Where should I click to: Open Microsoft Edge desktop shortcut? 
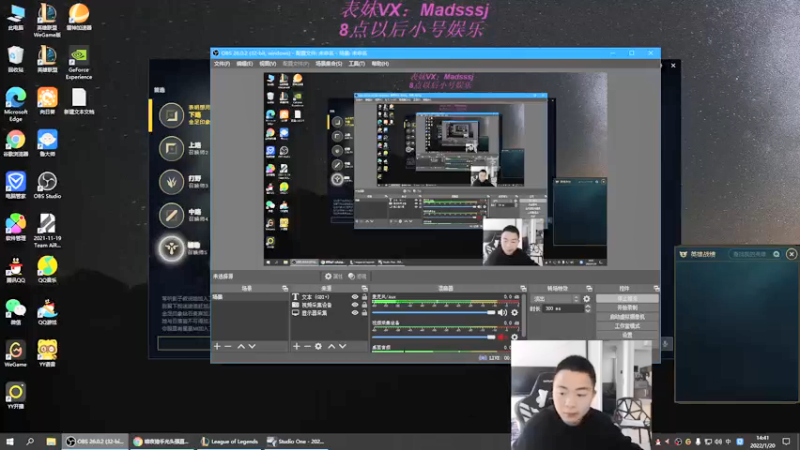[x=16, y=104]
